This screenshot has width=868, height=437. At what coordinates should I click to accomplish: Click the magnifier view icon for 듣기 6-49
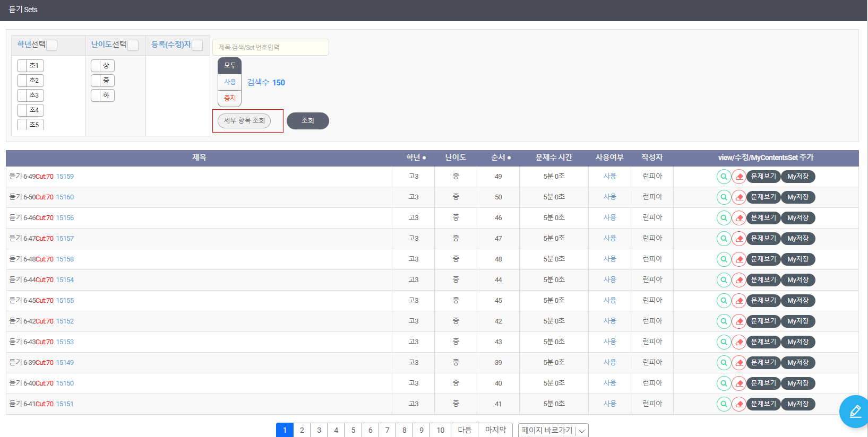click(724, 177)
